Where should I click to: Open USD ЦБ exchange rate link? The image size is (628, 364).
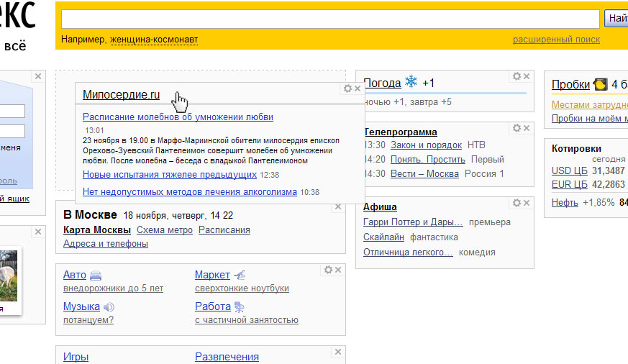point(569,170)
